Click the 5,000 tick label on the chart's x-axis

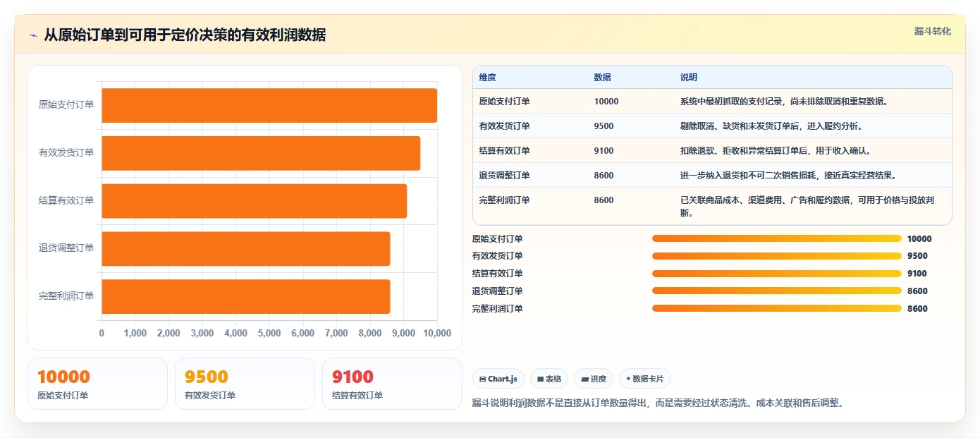(x=269, y=333)
